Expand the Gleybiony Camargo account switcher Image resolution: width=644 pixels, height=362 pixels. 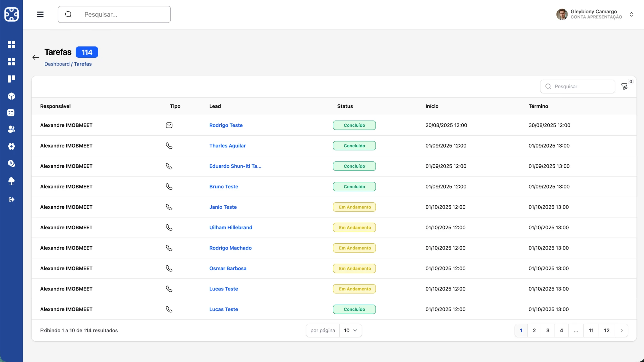coord(631,15)
